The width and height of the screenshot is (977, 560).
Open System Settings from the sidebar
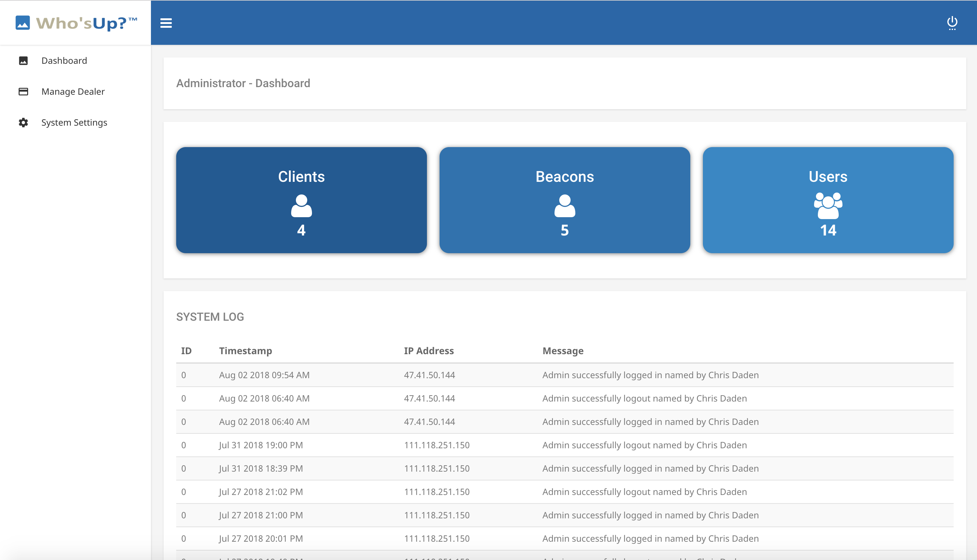(x=74, y=123)
